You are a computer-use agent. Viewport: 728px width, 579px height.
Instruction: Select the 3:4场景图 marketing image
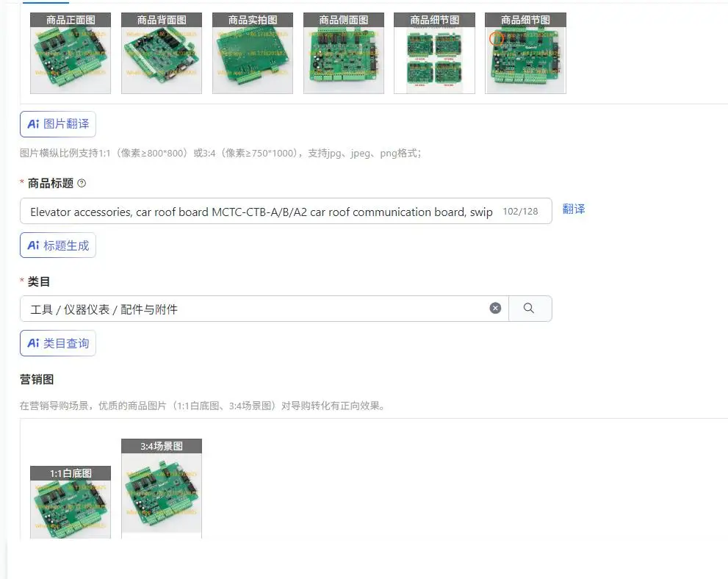click(162, 489)
